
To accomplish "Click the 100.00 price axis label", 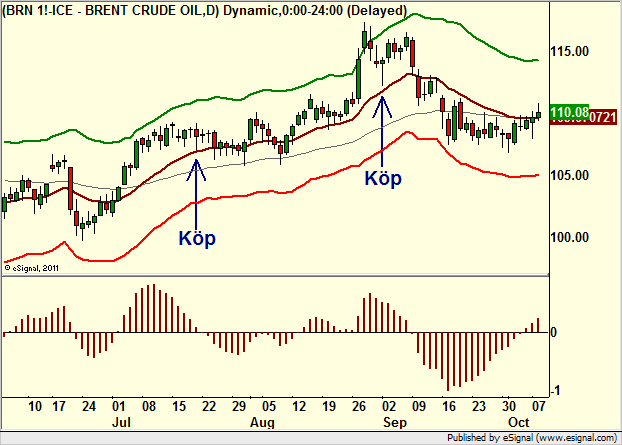I will tap(569, 237).
